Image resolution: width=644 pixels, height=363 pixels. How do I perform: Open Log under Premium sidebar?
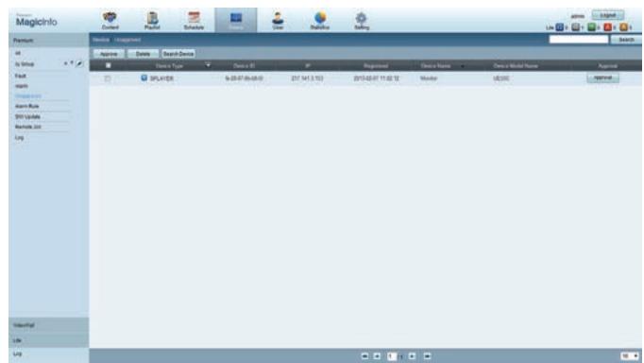[19, 137]
